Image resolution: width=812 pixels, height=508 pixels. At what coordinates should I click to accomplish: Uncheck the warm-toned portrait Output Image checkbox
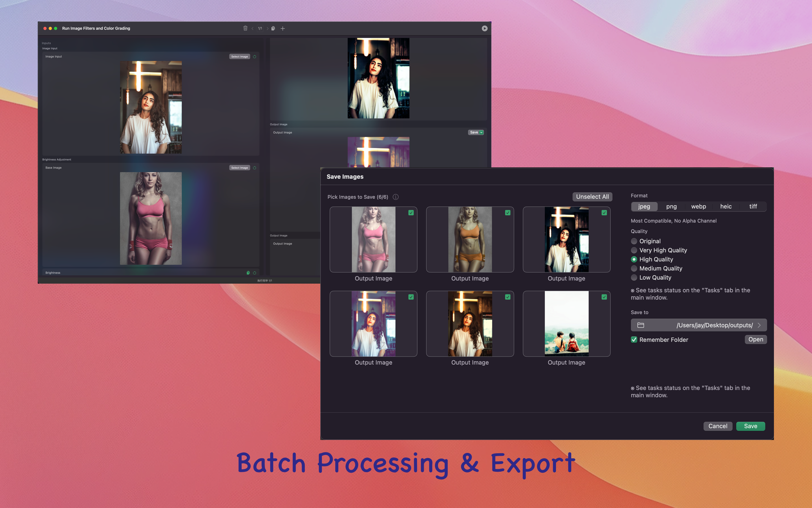[508, 297]
